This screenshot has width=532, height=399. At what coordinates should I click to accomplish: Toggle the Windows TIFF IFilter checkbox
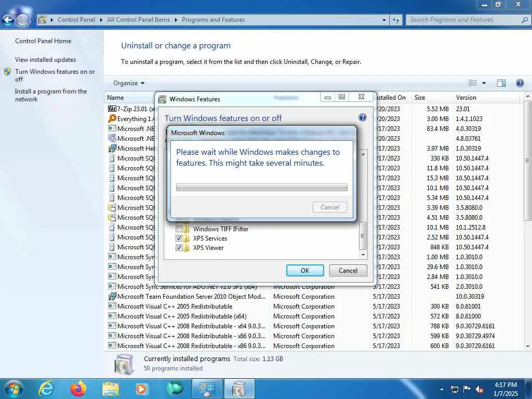click(x=179, y=229)
